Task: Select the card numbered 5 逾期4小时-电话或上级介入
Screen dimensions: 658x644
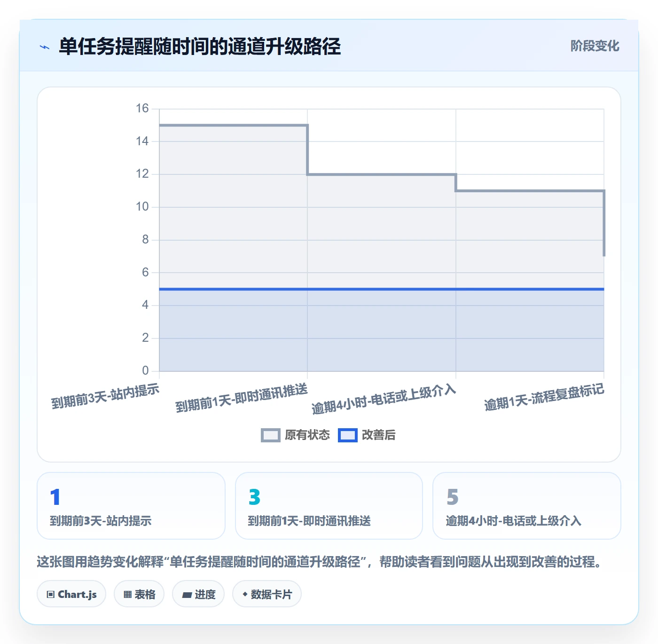Action: [527, 506]
